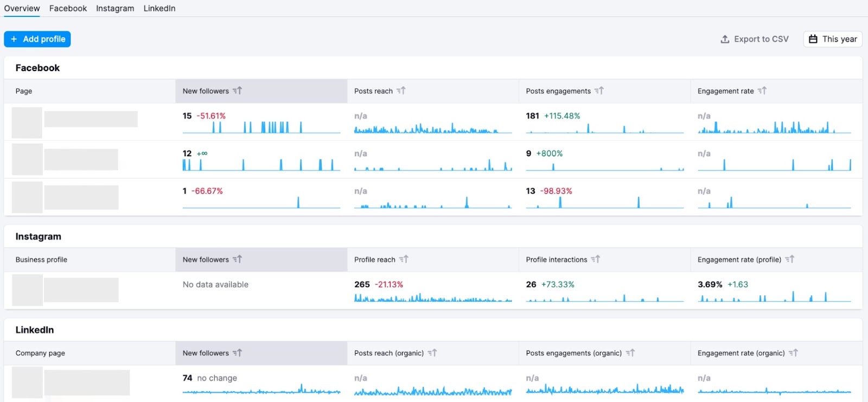Click the +73.33% profile interactions change

558,284
